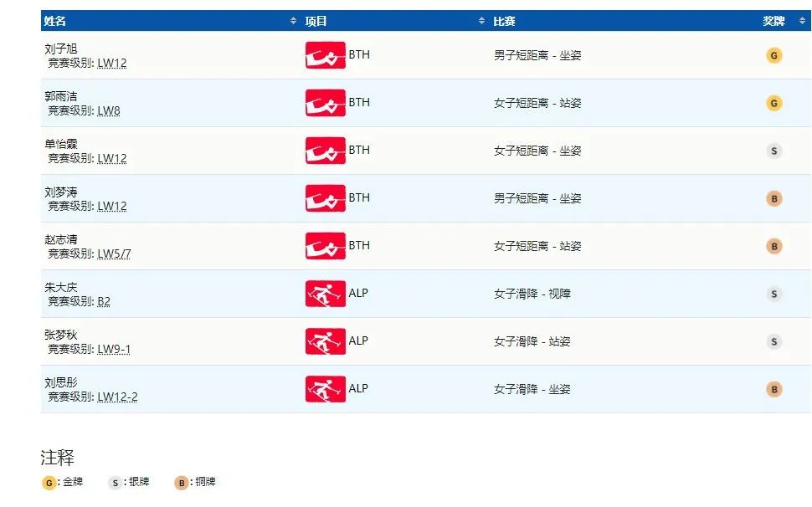
Task: Click the BTH icon in 赵志清's row
Action: pos(325,246)
